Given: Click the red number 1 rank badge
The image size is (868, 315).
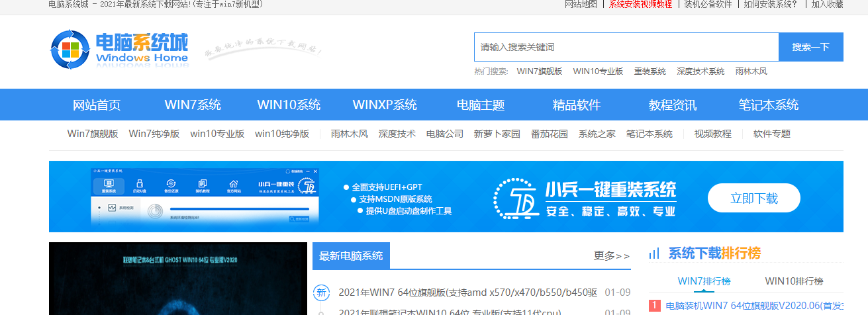Looking at the screenshot, I should 654,306.
